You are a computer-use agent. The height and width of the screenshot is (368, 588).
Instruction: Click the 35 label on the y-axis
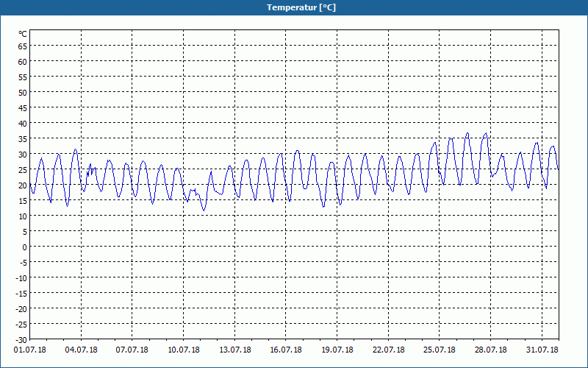22,138
